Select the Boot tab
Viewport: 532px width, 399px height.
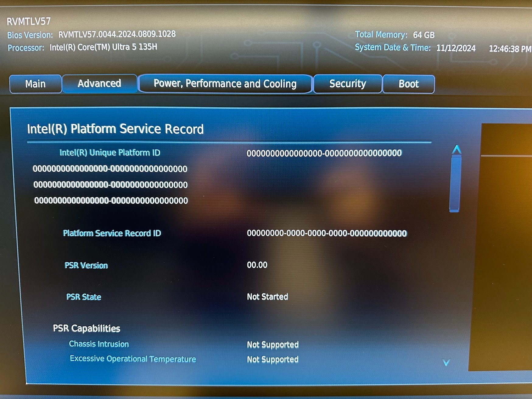pos(408,84)
